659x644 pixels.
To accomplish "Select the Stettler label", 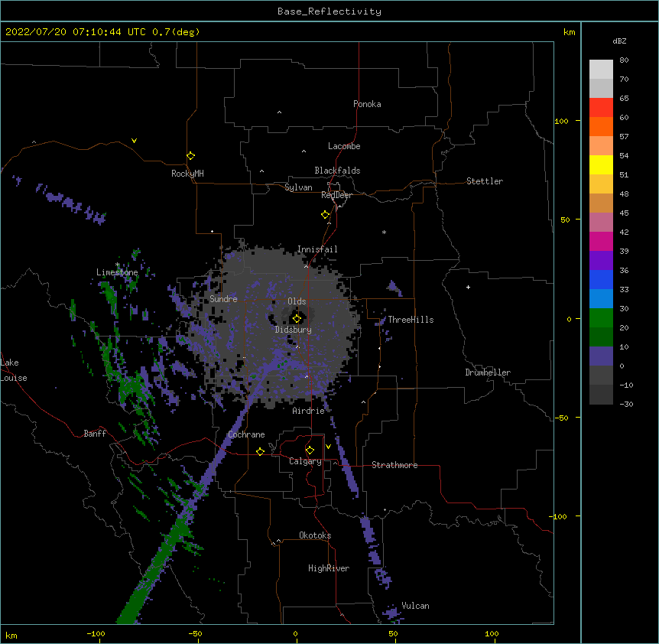I will click(485, 181).
